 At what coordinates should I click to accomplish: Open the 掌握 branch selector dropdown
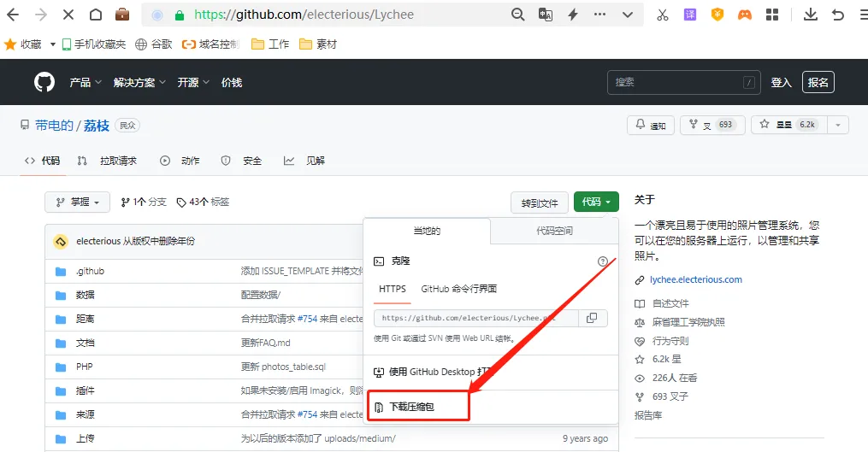[78, 202]
